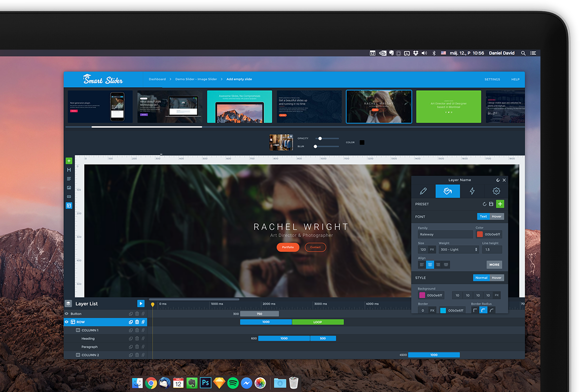Select the Heading layer tool in sidebar
580x392 pixels.
pos(69,170)
